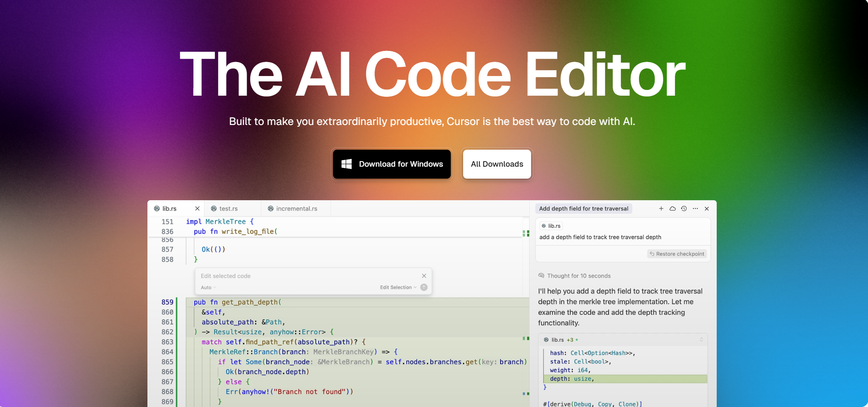Click line number 859 in the gutter

(168, 302)
